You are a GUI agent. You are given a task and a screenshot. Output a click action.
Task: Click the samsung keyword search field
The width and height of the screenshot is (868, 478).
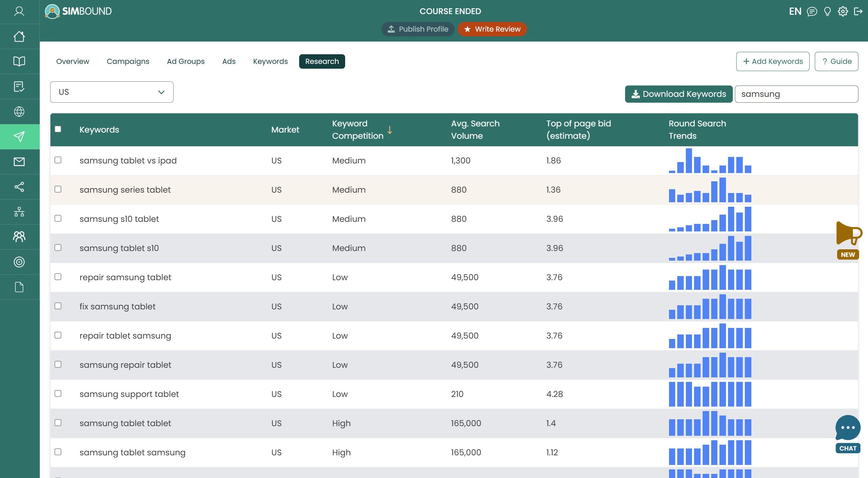pos(796,94)
